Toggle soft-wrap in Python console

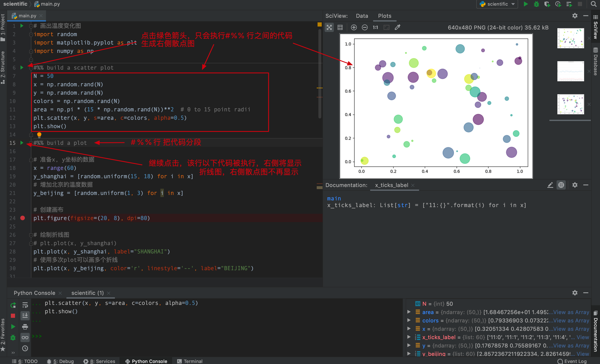[x=25, y=305]
